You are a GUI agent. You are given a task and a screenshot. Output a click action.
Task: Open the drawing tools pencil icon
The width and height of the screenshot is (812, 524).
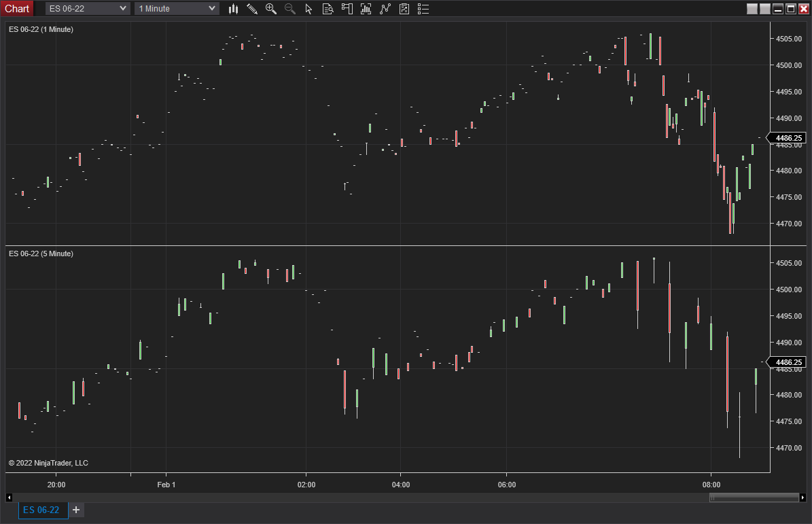252,9
